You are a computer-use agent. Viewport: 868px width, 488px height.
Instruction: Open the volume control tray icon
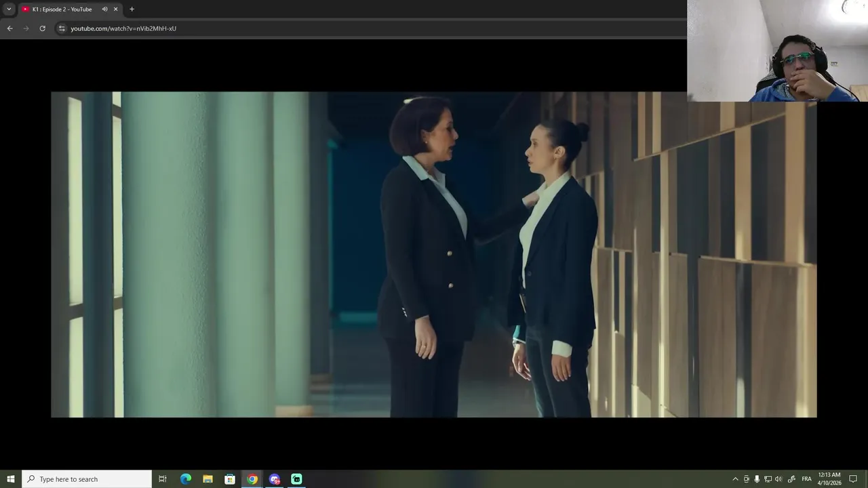778,479
